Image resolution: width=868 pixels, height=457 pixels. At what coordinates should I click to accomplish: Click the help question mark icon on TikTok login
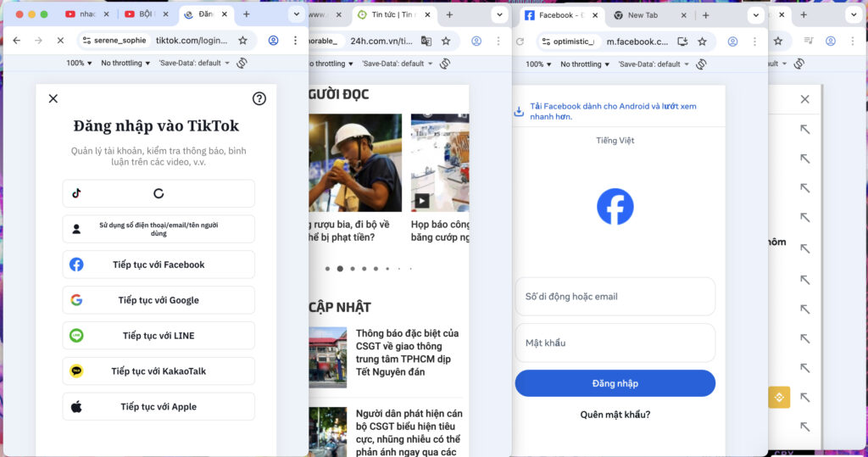[259, 98]
